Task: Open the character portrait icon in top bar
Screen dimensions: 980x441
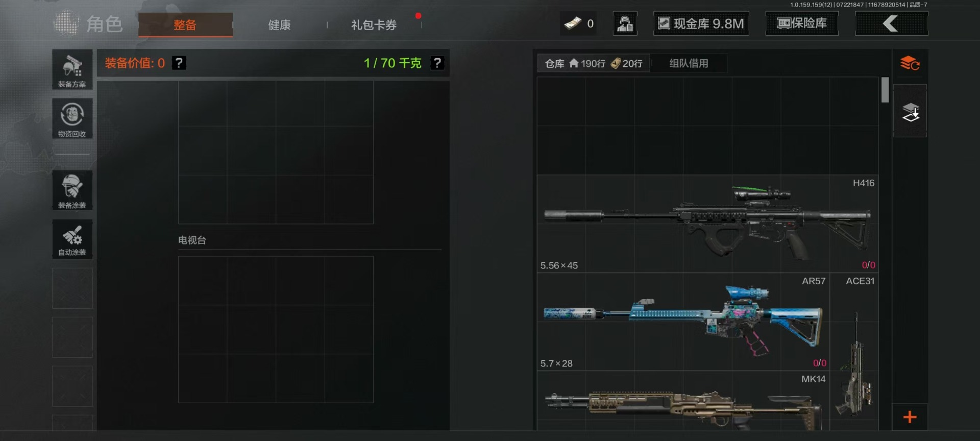Action: pyautogui.click(x=625, y=23)
